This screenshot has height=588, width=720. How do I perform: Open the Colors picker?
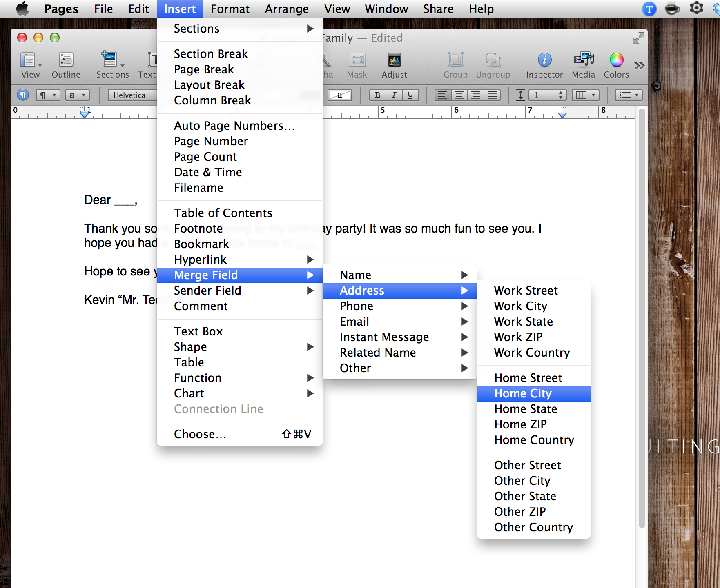tap(616, 65)
